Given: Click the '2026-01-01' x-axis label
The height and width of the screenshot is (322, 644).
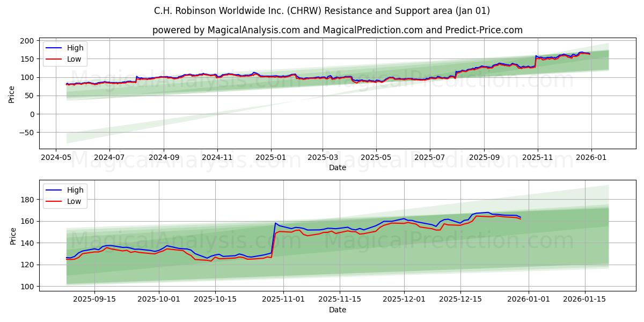Looking at the screenshot, I should (529, 299).
